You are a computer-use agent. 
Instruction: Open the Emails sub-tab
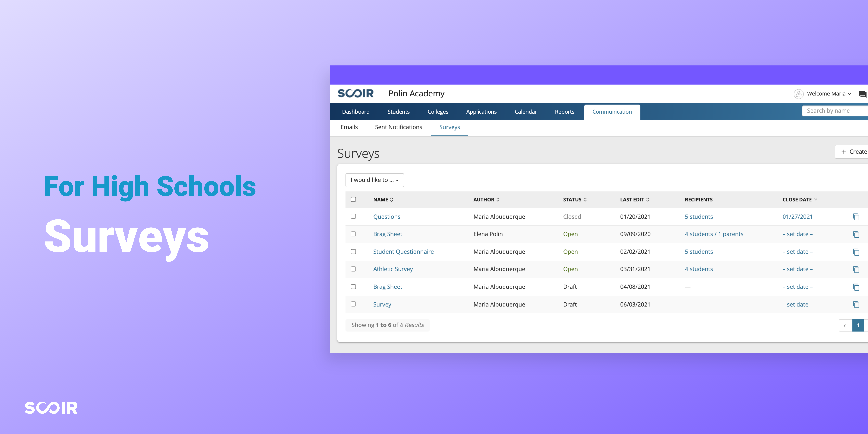click(349, 127)
